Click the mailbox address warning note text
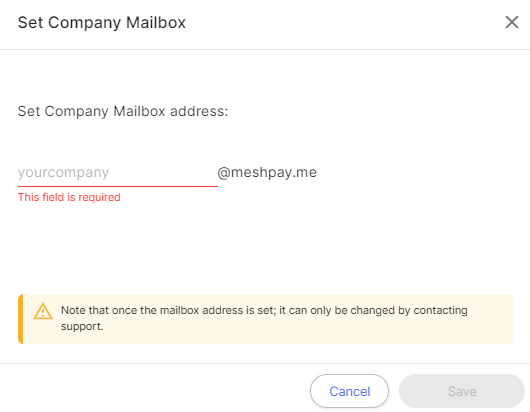The width and height of the screenshot is (530, 412). (x=264, y=318)
